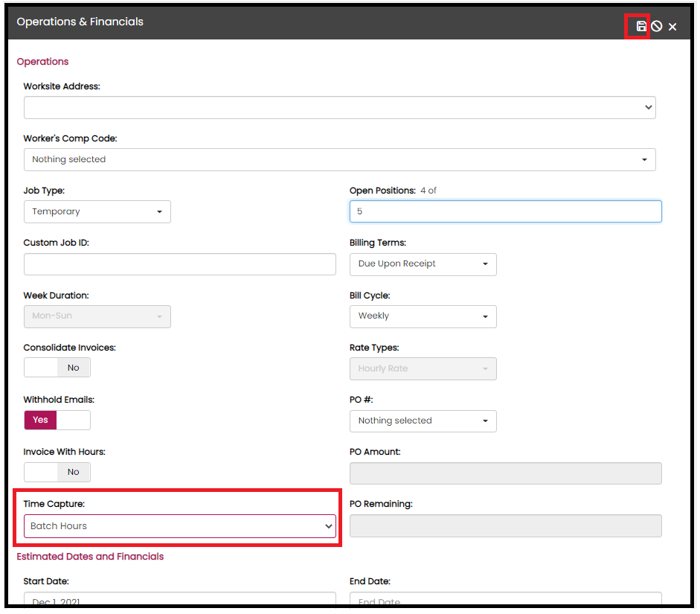Image resolution: width=700 pixels, height=614 pixels.
Task: Click the PO Amount field
Action: tap(505, 473)
